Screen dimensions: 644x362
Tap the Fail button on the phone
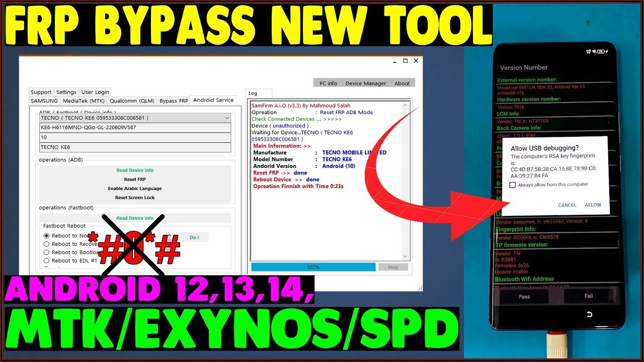[589, 296]
